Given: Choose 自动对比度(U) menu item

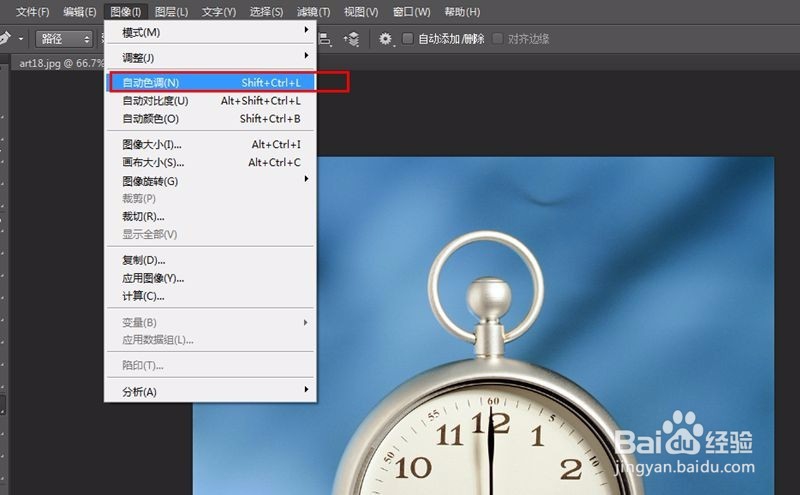Looking at the screenshot, I should [210, 101].
